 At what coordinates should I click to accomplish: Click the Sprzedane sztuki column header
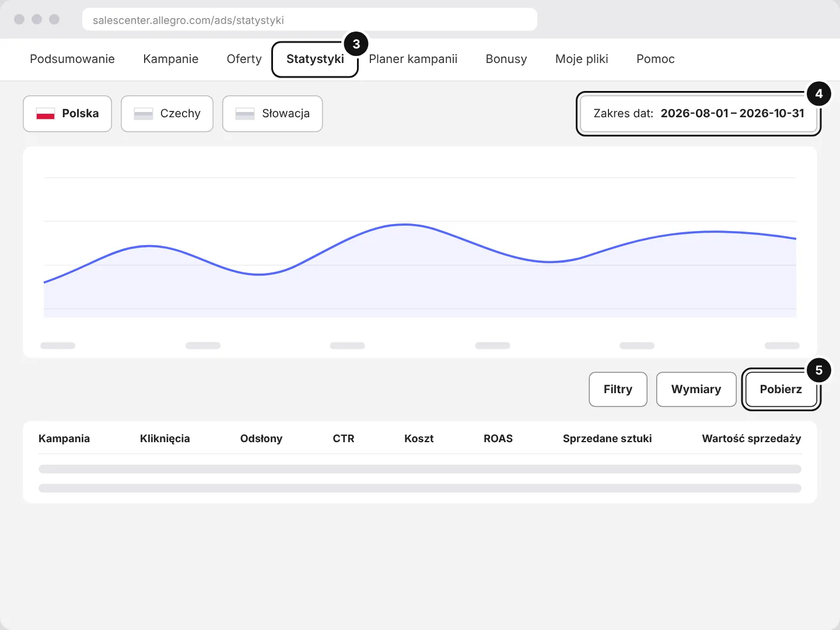click(x=607, y=439)
